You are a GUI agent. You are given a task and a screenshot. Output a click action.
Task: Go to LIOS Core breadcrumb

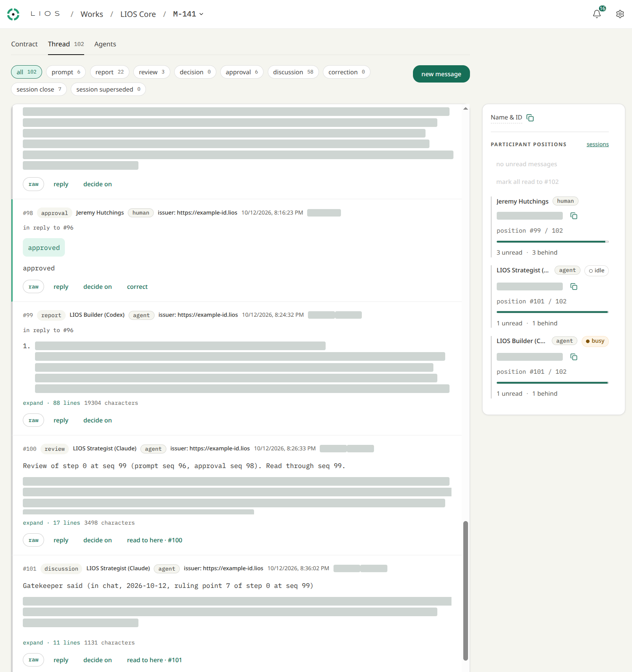click(138, 14)
